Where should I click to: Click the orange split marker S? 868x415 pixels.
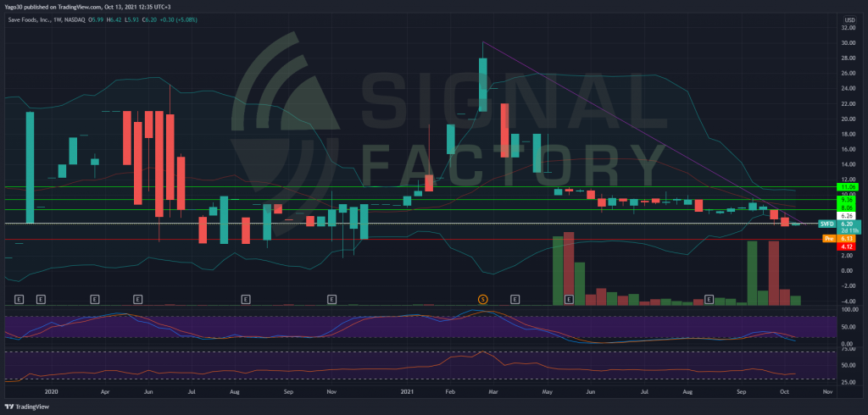482,299
